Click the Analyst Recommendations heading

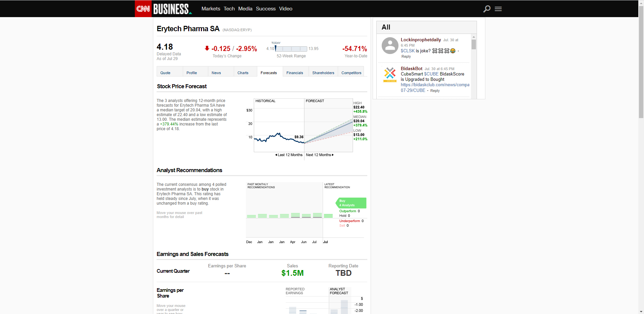(189, 170)
